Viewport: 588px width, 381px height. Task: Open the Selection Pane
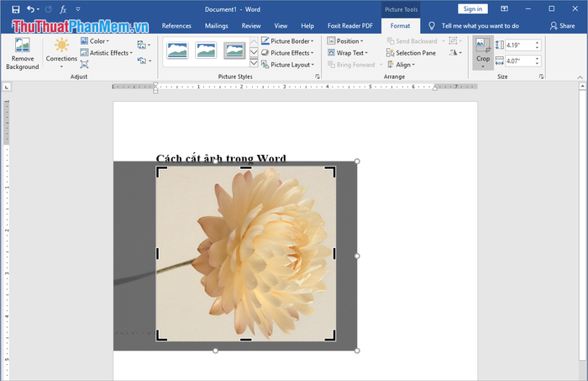(412, 53)
